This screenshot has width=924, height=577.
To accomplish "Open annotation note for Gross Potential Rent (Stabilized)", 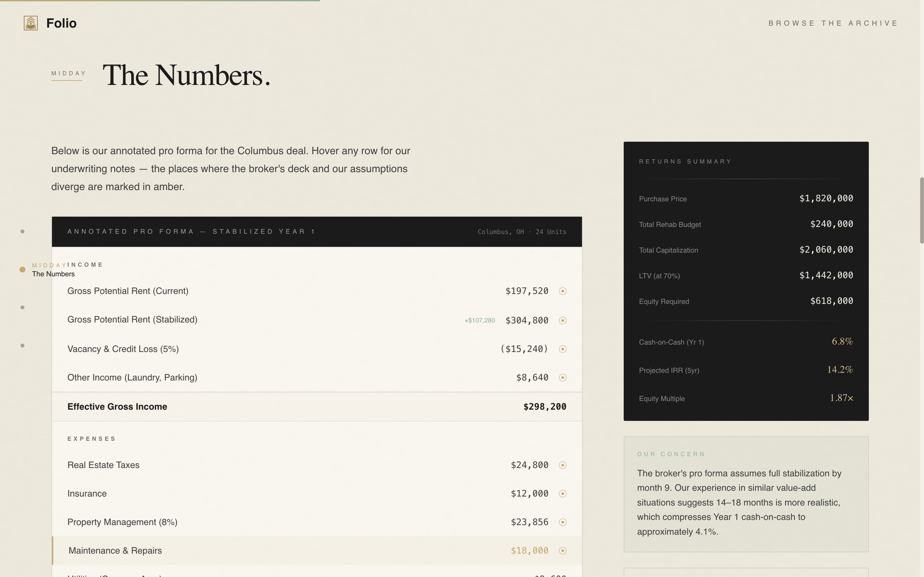I will pyautogui.click(x=562, y=320).
